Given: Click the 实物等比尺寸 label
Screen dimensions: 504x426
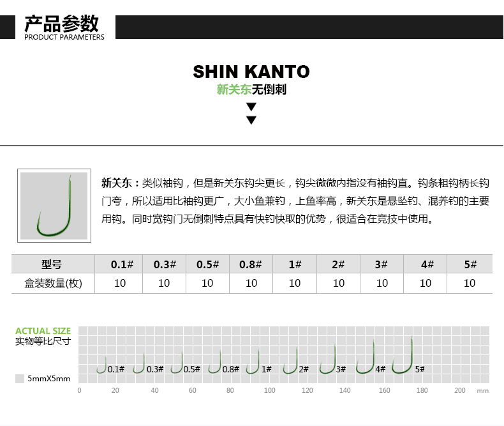Looking at the screenshot, I should pyautogui.click(x=43, y=341).
